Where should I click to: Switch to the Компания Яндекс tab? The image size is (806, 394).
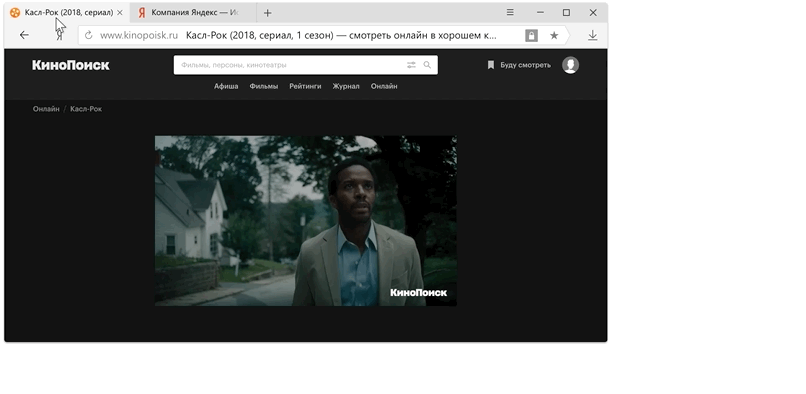click(193, 13)
